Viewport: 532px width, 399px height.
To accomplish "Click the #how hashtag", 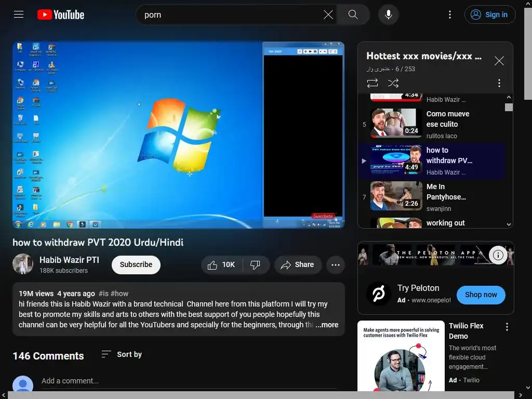I will tap(119, 294).
